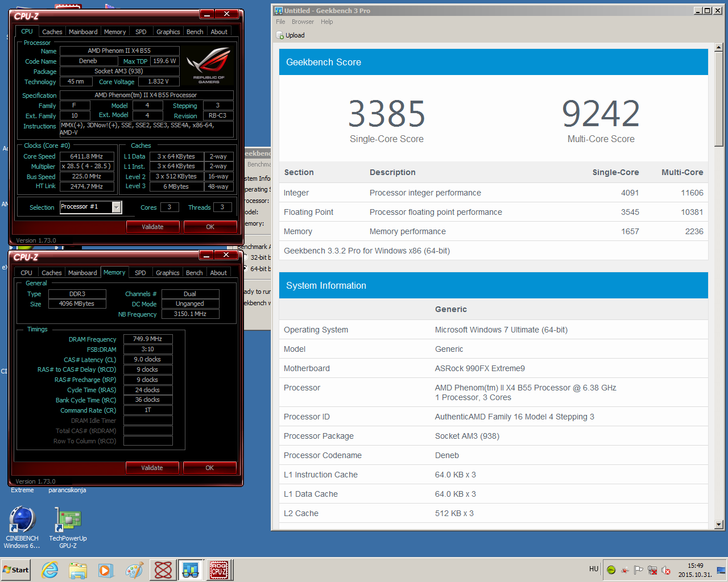This screenshot has height=582, width=728.
Task: Click the Upload icon in Geekbench toolbar
Action: click(x=280, y=35)
